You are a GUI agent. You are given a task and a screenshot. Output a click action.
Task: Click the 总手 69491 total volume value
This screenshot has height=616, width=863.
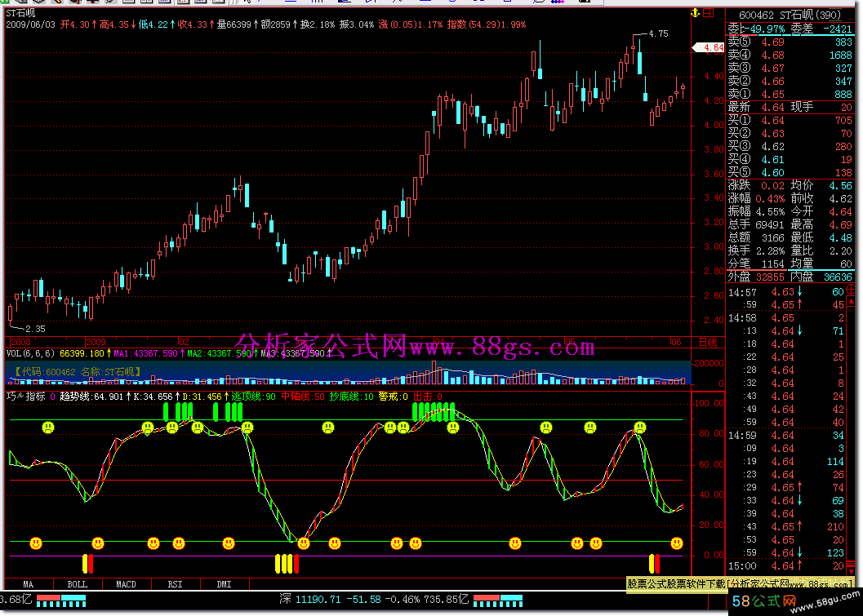point(756,224)
